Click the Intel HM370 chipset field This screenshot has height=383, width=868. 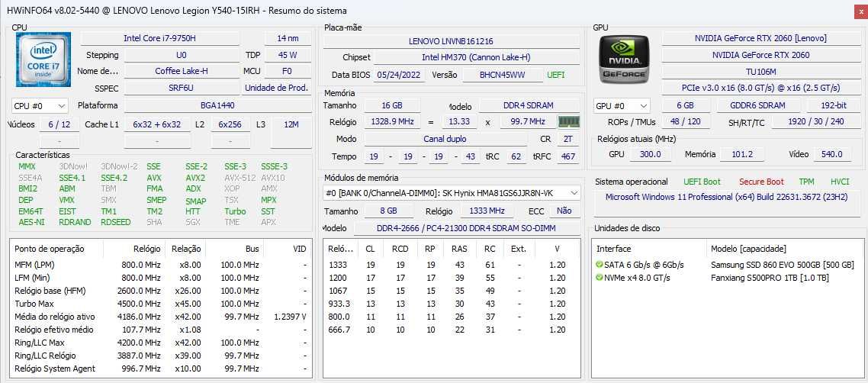(477, 57)
